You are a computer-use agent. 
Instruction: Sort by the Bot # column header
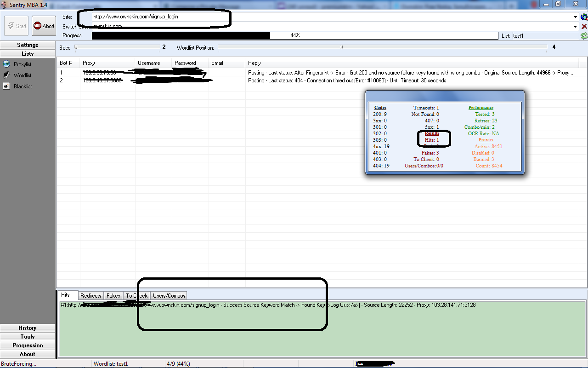68,63
